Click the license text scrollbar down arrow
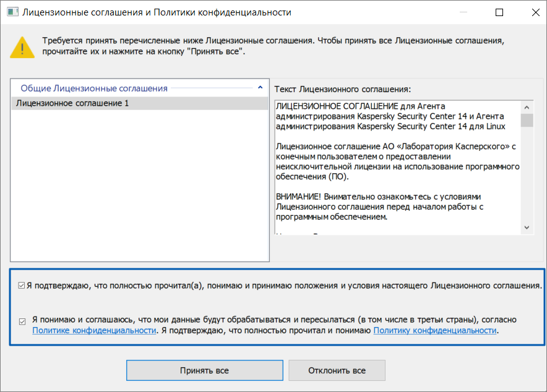547x392 pixels. point(527,228)
